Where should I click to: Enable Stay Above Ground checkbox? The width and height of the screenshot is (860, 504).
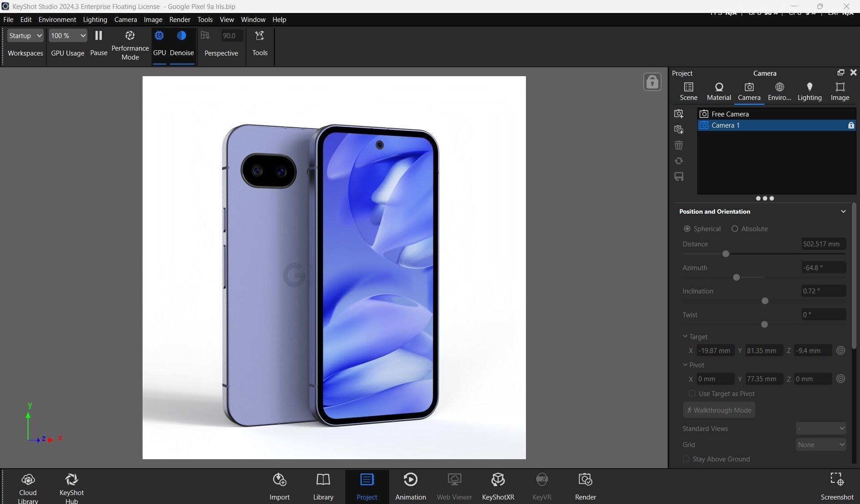coord(686,459)
